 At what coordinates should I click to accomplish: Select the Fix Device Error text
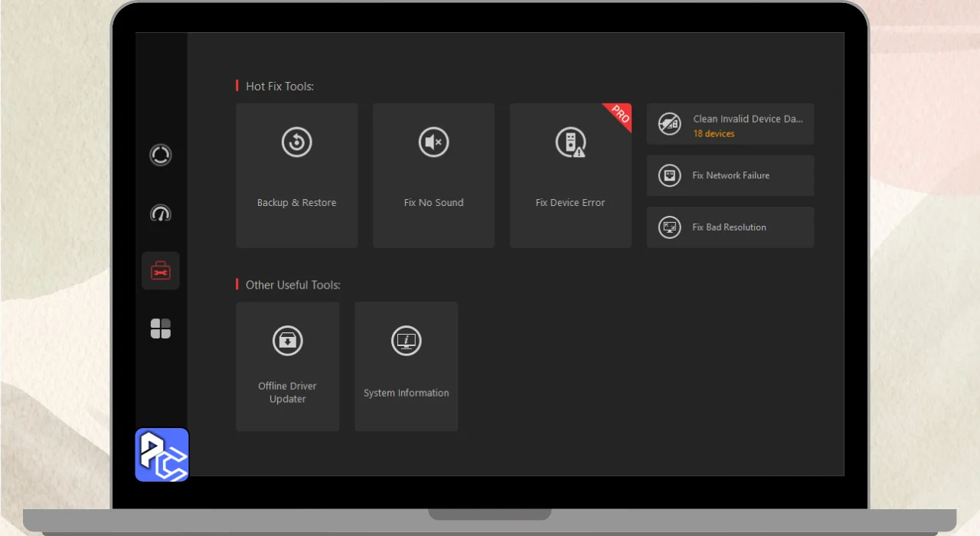[570, 203]
